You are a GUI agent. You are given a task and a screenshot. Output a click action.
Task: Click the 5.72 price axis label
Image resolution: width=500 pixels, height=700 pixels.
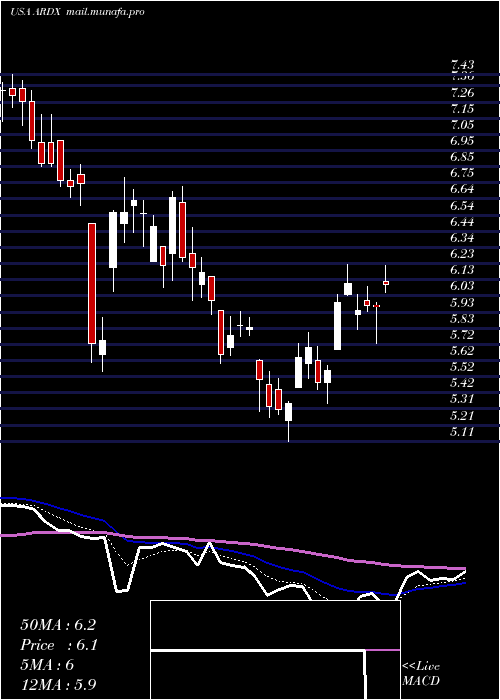462,334
